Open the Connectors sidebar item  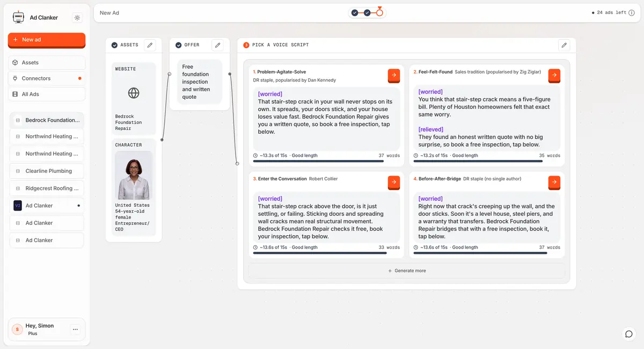47,78
